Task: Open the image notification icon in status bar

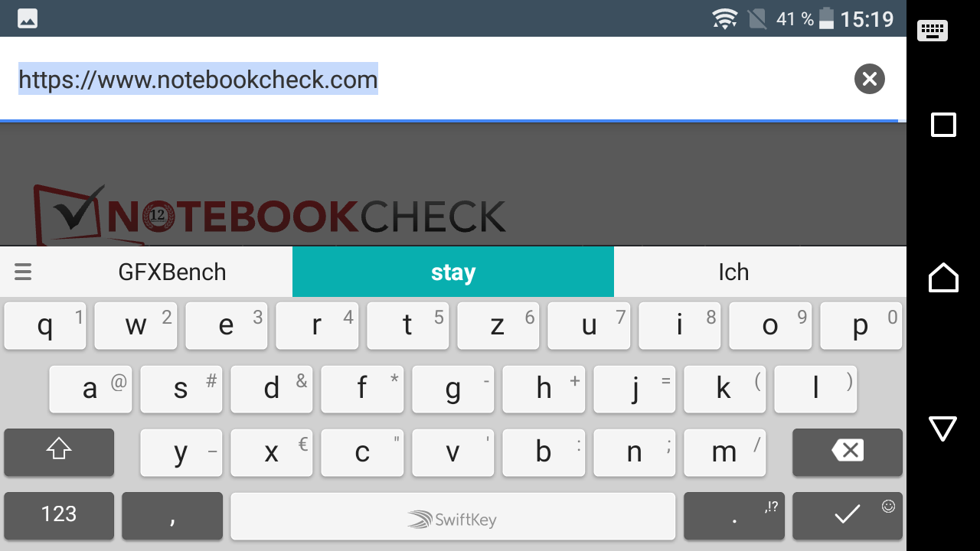Action: [28, 18]
